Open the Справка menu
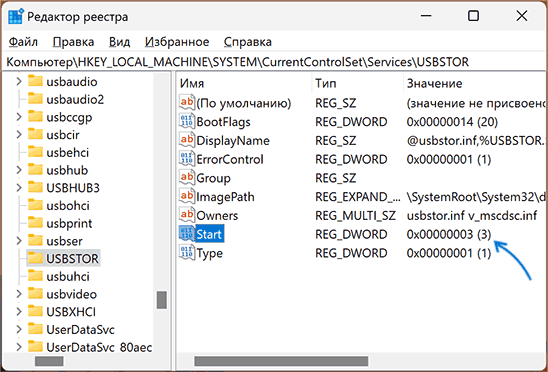 (x=248, y=42)
